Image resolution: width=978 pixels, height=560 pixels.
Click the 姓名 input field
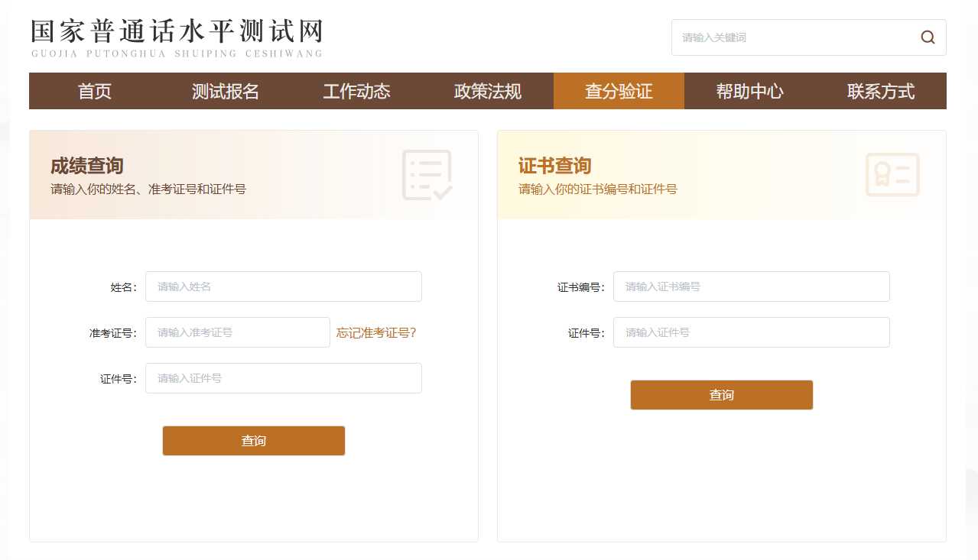(x=284, y=286)
